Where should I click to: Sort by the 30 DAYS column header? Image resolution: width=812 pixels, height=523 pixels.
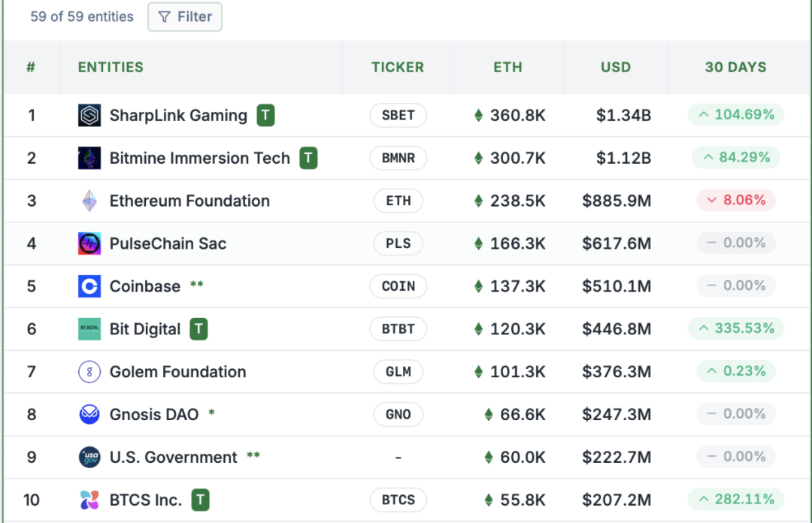pyautogui.click(x=735, y=67)
